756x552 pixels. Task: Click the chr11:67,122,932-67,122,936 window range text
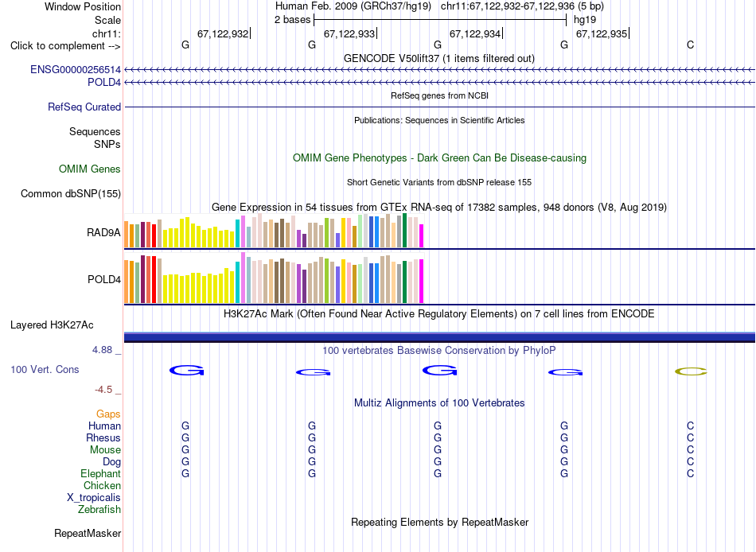[522, 6]
